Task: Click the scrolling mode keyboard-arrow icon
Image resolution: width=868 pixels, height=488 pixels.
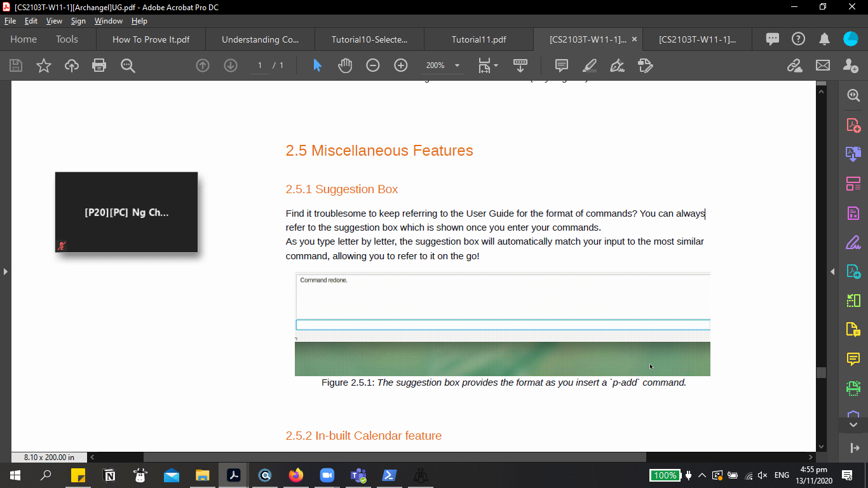Action: click(520, 65)
